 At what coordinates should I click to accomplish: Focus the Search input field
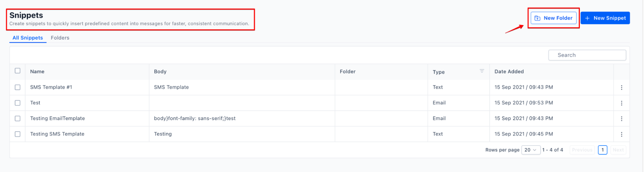(x=587, y=55)
